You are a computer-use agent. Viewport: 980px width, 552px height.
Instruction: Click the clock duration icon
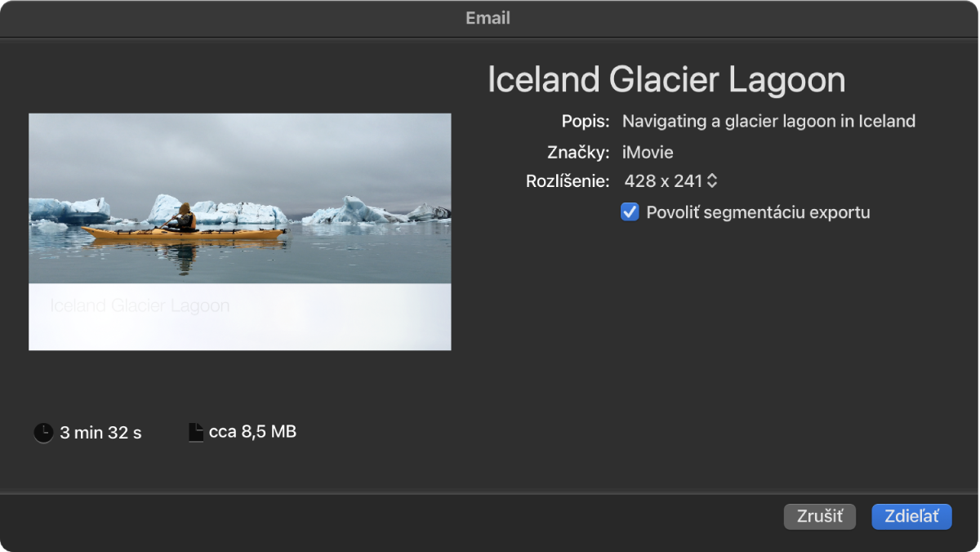pos(43,433)
